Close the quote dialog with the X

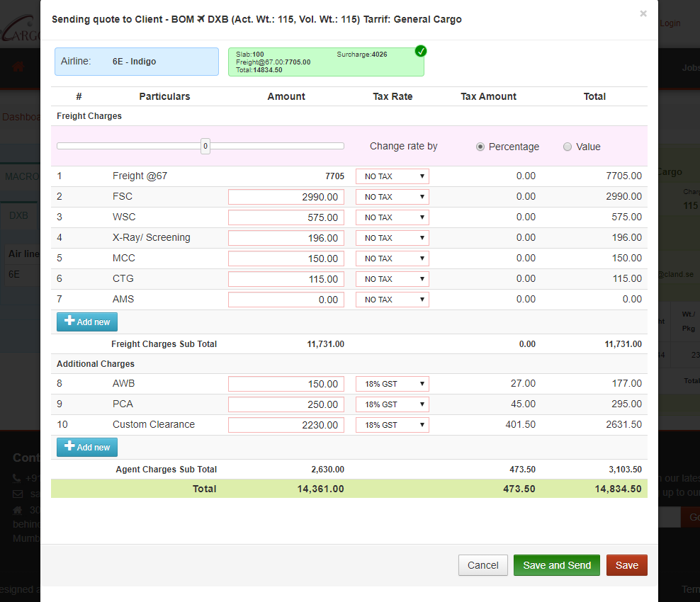[x=643, y=13]
